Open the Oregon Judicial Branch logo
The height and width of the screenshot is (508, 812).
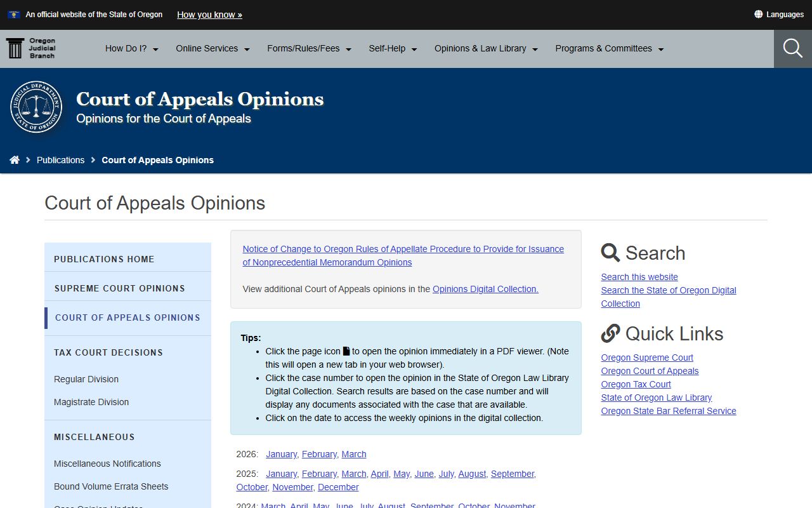pyautogui.click(x=31, y=48)
